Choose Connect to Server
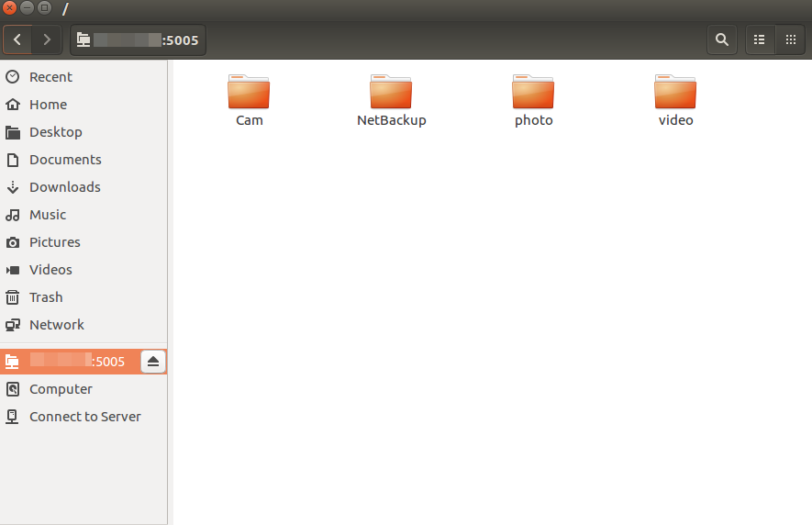The height and width of the screenshot is (525, 812). [x=83, y=416]
